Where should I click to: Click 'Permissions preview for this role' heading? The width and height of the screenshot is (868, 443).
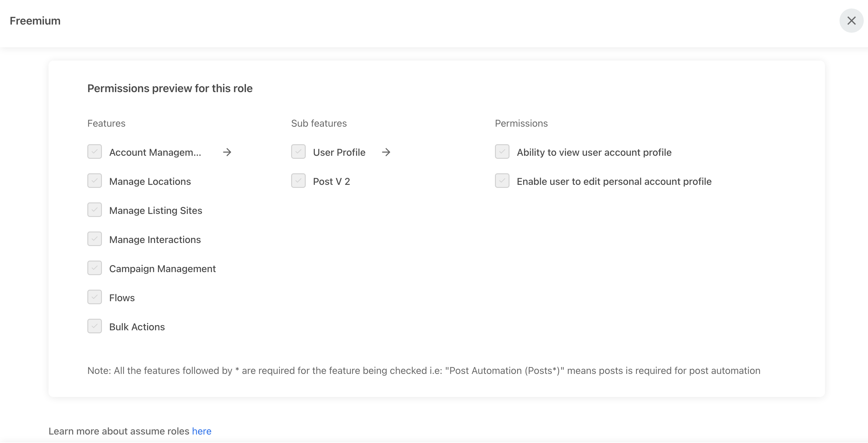170,88
